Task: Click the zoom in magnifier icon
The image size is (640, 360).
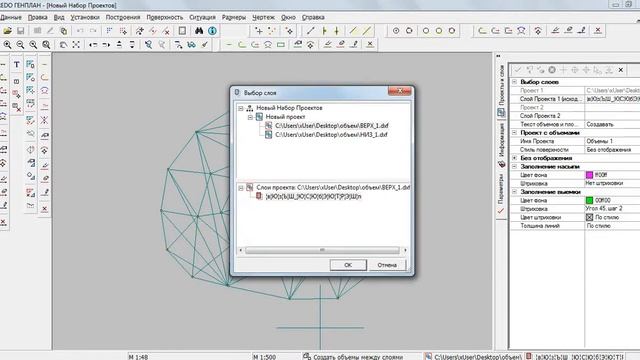Action: (x=7, y=44)
